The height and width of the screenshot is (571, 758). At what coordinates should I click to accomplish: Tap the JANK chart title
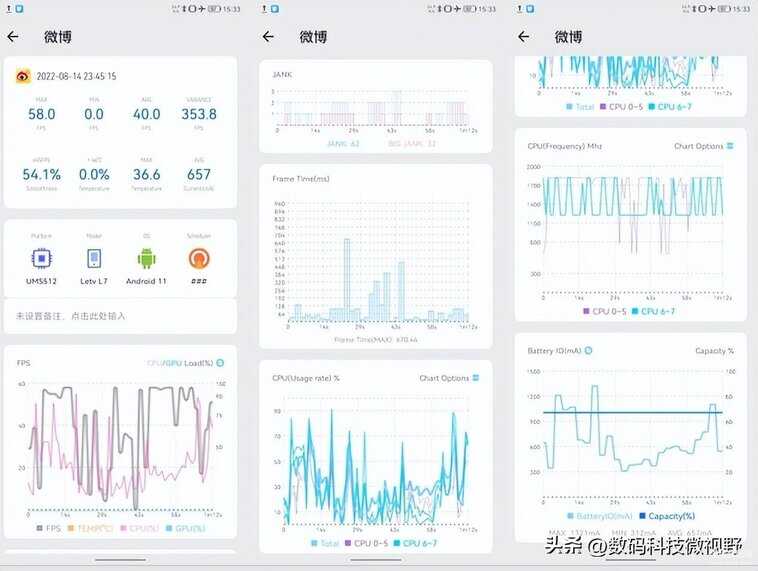tap(282, 74)
